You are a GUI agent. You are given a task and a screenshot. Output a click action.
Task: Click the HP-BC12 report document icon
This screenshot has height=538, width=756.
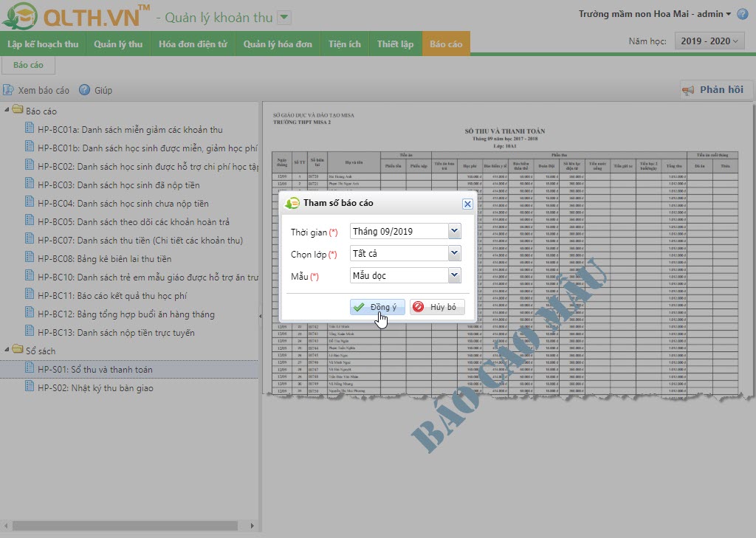click(x=30, y=312)
